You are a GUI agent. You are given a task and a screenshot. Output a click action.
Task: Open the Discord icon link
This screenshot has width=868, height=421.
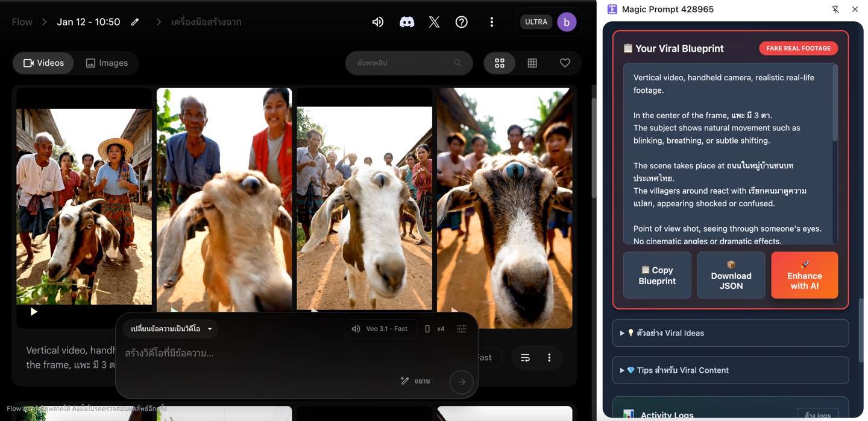pos(407,22)
